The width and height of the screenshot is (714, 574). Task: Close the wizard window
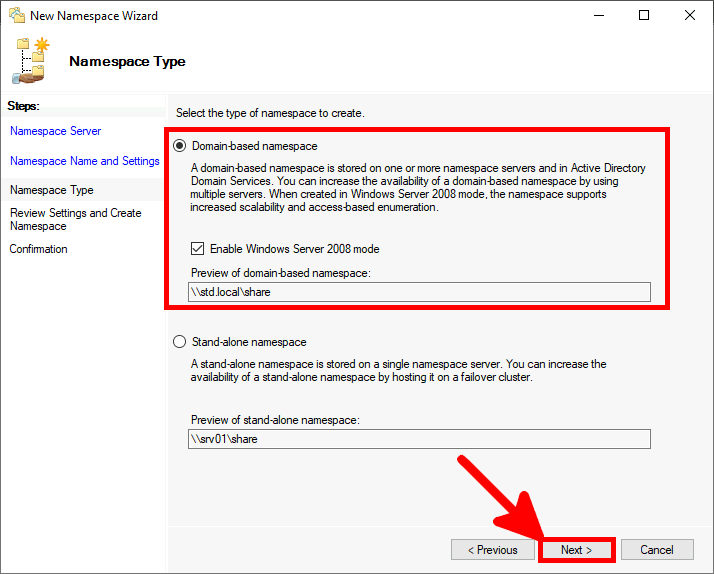(690, 15)
